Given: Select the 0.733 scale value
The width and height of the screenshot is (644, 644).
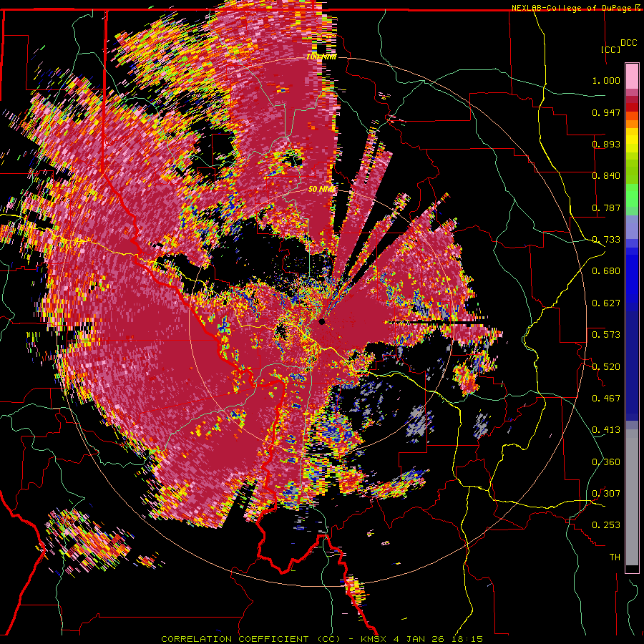Looking at the screenshot, I should click(x=606, y=240).
